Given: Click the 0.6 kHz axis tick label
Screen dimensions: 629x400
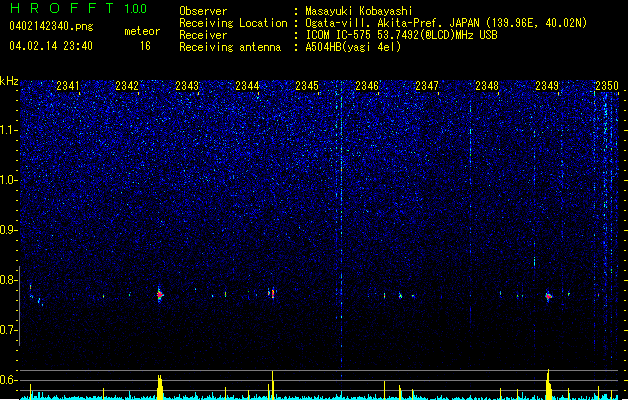Looking at the screenshot, I should [9, 380].
